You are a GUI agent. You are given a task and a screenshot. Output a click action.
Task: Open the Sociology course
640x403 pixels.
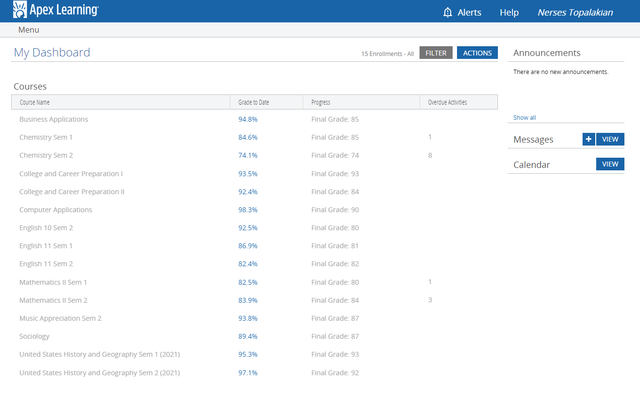(34, 336)
